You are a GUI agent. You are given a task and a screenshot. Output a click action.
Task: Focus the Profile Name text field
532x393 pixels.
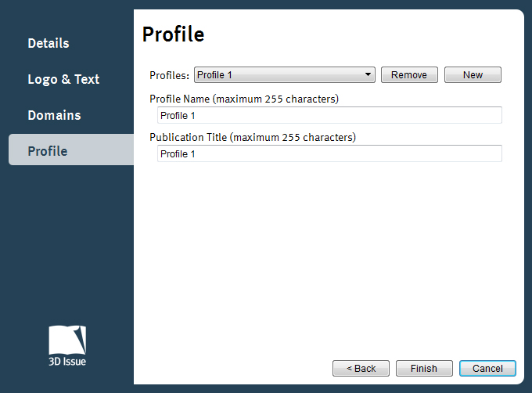(329, 116)
